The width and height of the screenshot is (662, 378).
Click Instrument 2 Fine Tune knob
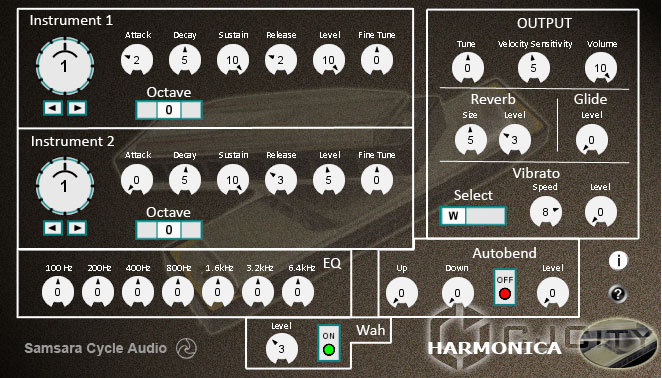point(377,179)
